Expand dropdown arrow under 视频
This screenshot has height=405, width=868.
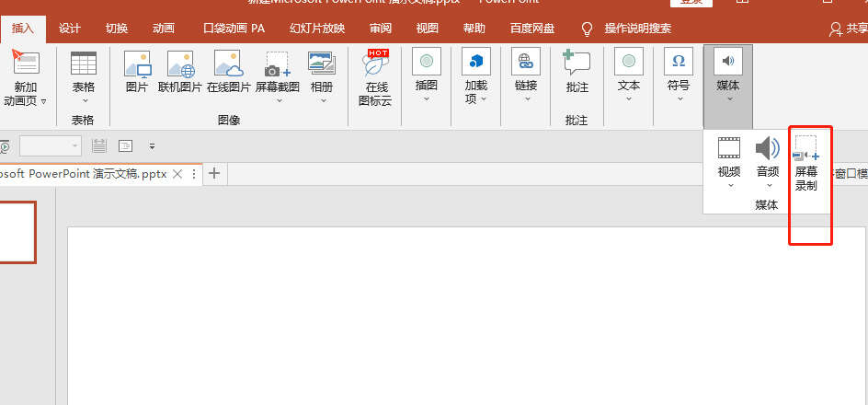[730, 186]
